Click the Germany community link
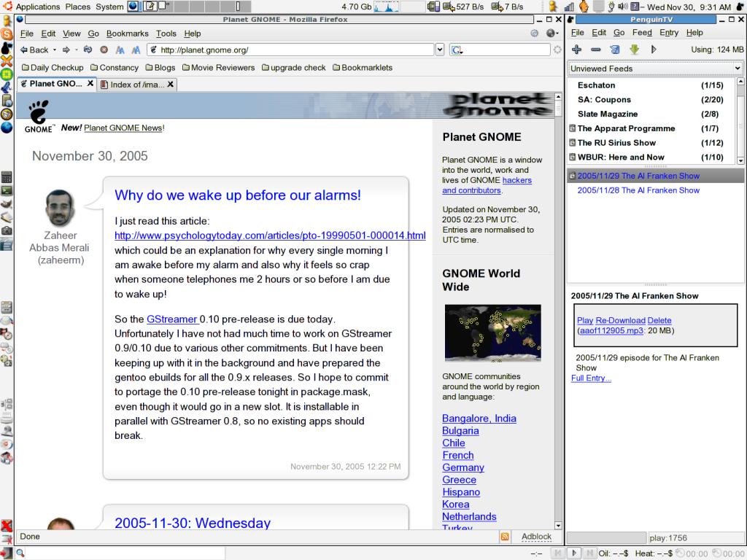Screen dimensions: 747x560 [x=463, y=467]
